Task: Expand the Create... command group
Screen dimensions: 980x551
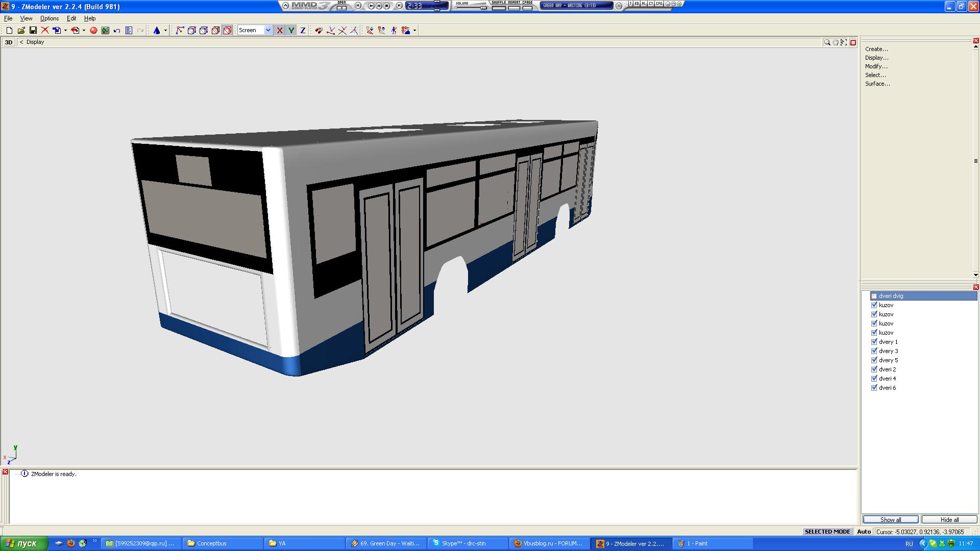Action: coord(876,49)
